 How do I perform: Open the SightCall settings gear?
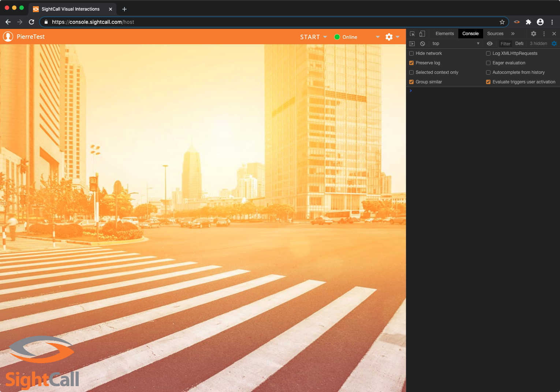pos(389,37)
